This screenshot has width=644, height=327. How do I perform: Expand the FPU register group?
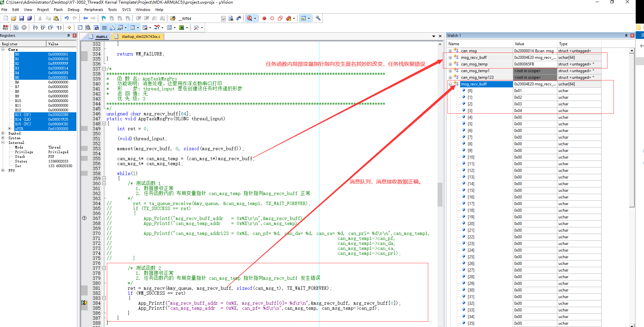pos(3,170)
